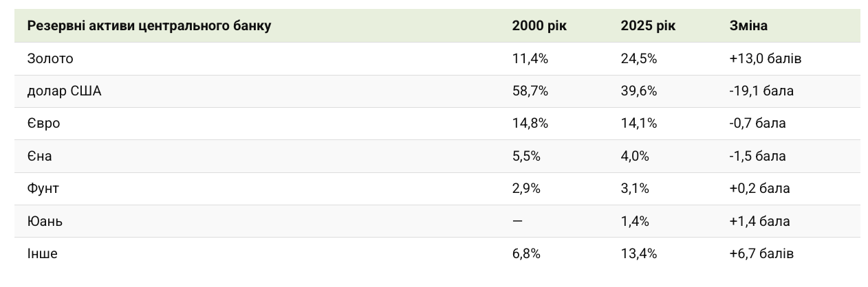Click the 58,7% cell for долар США
This screenshot has width=868, height=287.
tap(530, 91)
